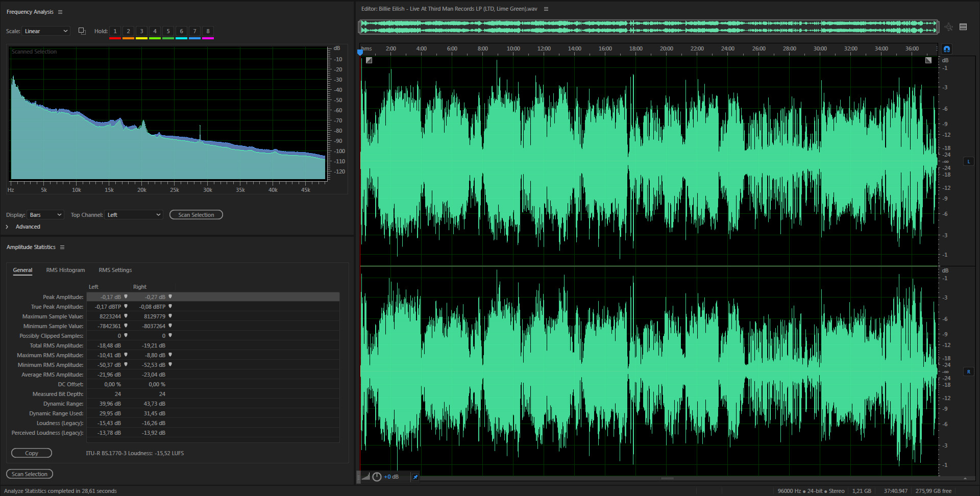This screenshot has height=496, width=980.
Task: Jump to Right Minimum Sample Value marker
Action: click(x=170, y=326)
